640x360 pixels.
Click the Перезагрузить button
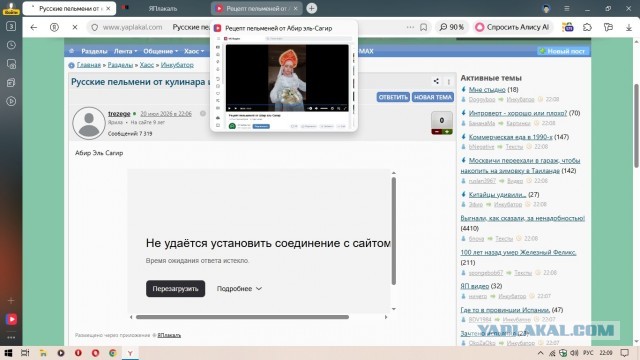(176, 289)
